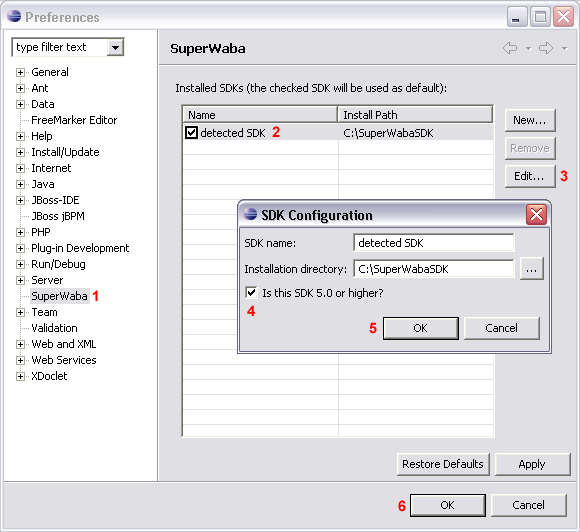Screen dimensions: 580x532
Task: Click the browse ellipsis button for installation directory
Action: pos(532,269)
